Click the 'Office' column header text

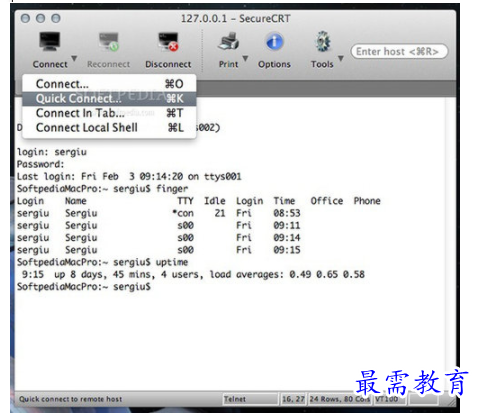tap(327, 201)
